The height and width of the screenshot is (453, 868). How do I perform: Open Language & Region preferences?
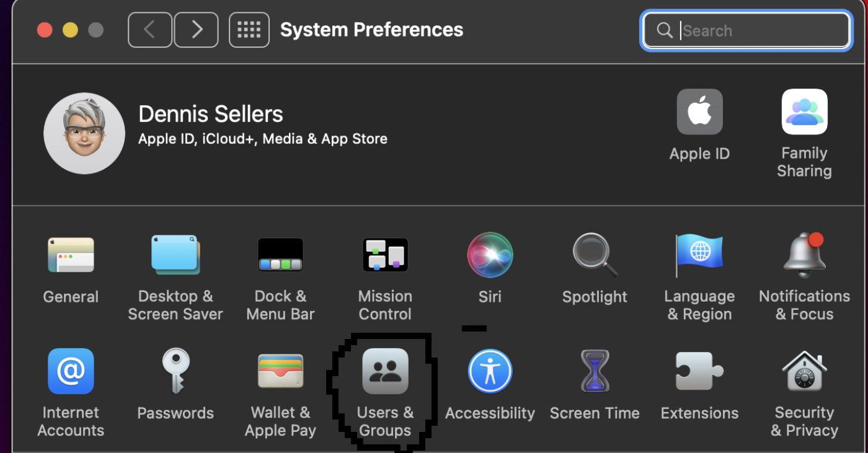point(699,255)
